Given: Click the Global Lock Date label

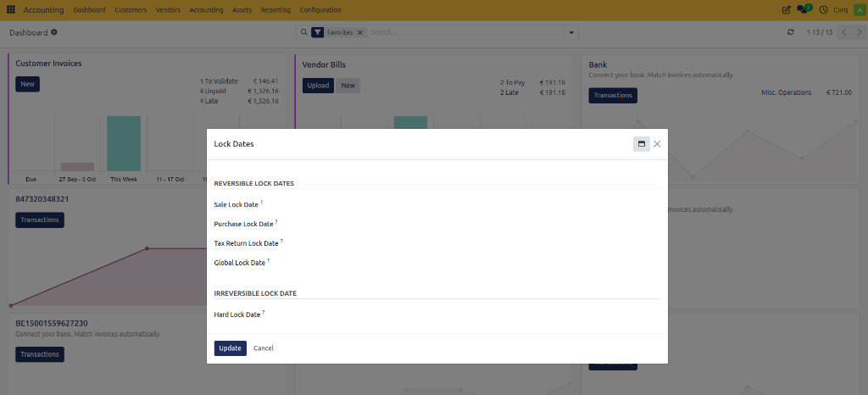Looking at the screenshot, I should point(240,263).
